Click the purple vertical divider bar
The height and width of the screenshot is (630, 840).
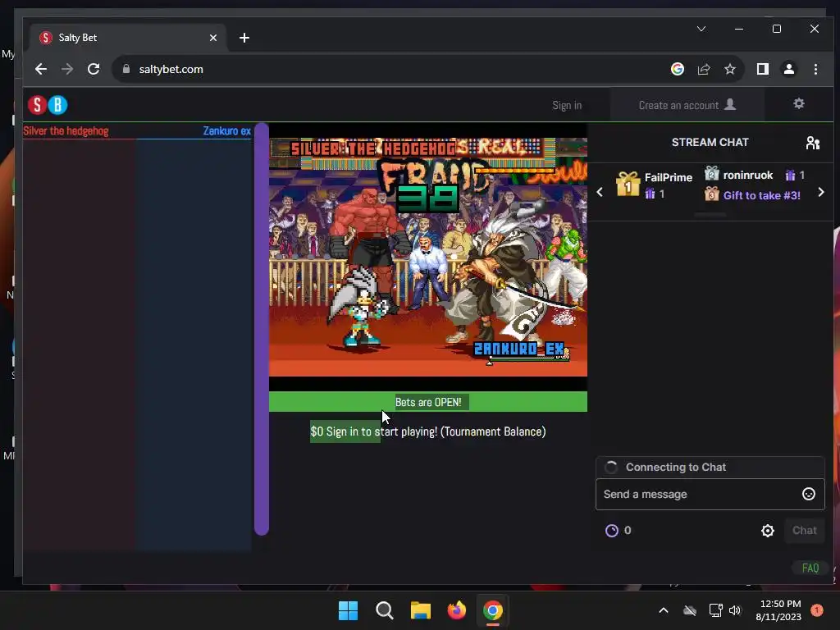[x=262, y=329]
